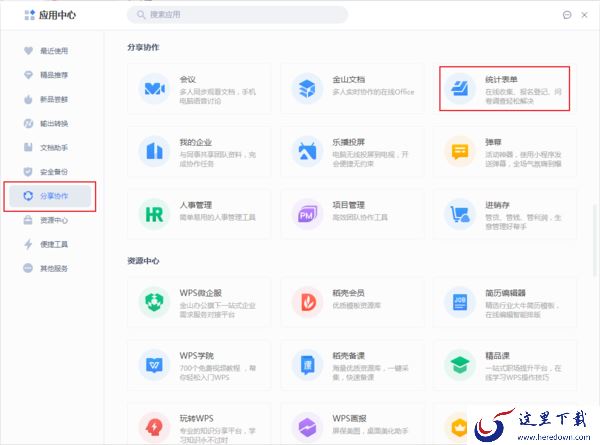Open the 统计表单 form icon
Image resolution: width=600 pixels, height=445 pixels.
click(460, 89)
